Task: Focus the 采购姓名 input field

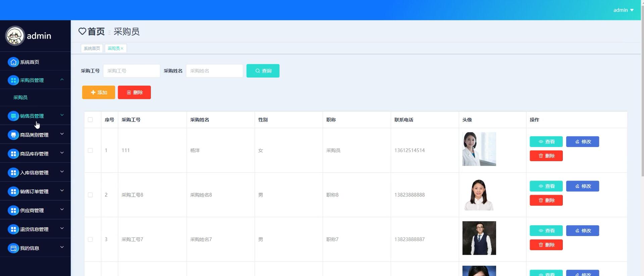Action: pyautogui.click(x=214, y=71)
